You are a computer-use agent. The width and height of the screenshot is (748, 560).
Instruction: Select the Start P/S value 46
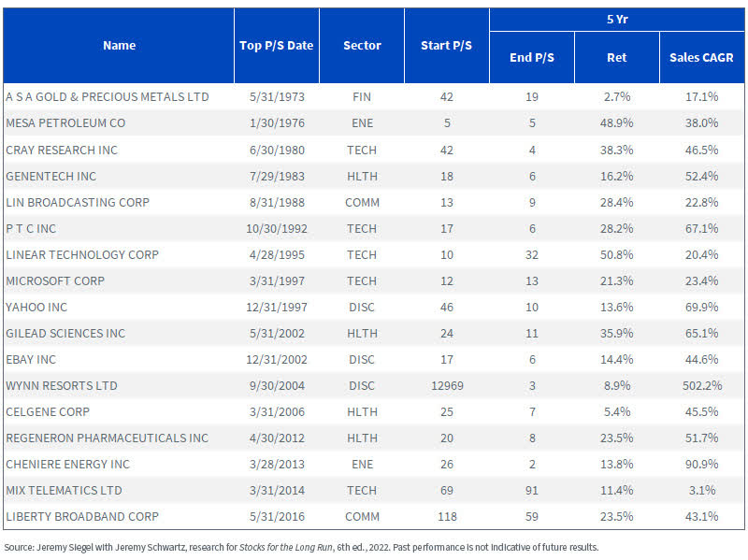447,308
